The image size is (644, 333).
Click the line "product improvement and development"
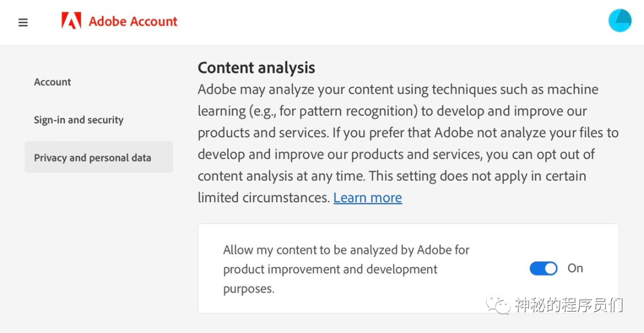[330, 269]
